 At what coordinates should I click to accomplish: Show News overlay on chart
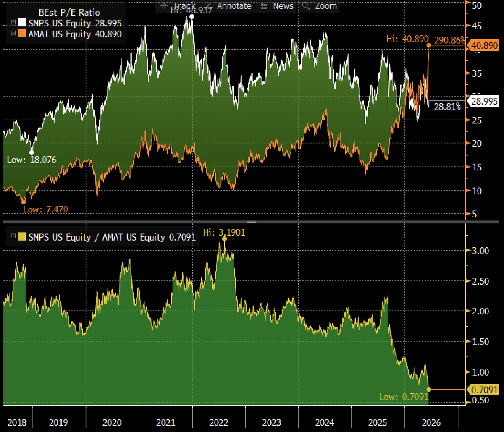277,6
